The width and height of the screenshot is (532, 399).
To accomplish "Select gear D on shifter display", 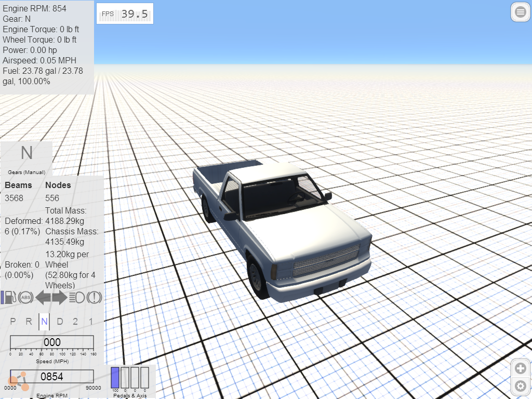I will point(60,321).
